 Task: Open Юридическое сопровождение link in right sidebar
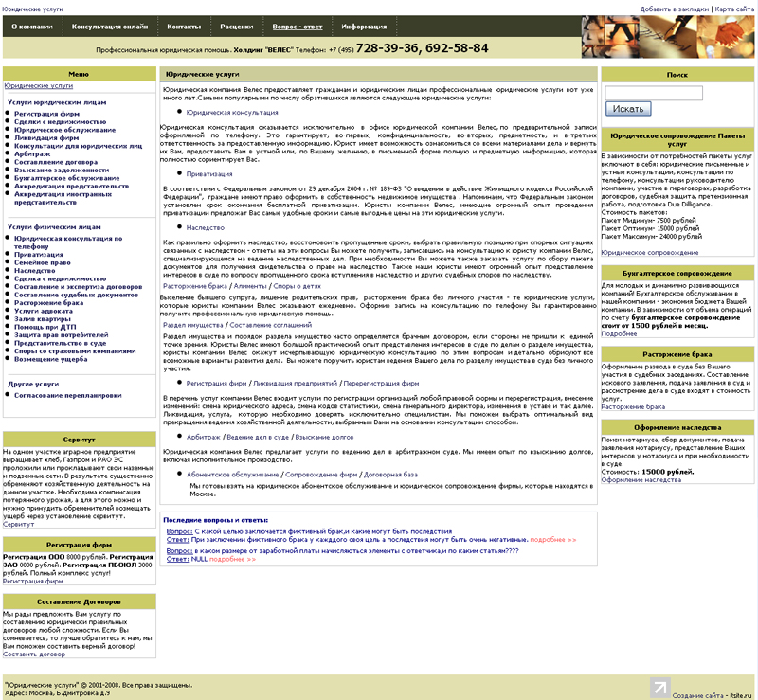pyautogui.click(x=650, y=252)
